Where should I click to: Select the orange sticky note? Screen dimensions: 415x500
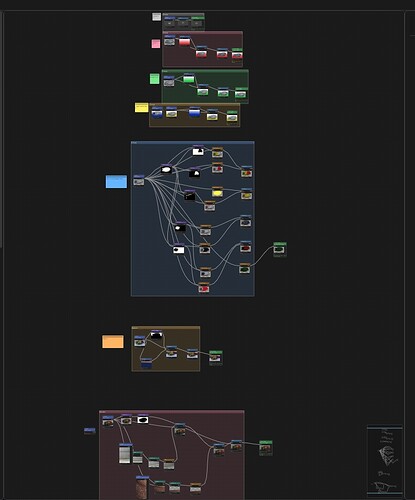[x=113, y=342]
